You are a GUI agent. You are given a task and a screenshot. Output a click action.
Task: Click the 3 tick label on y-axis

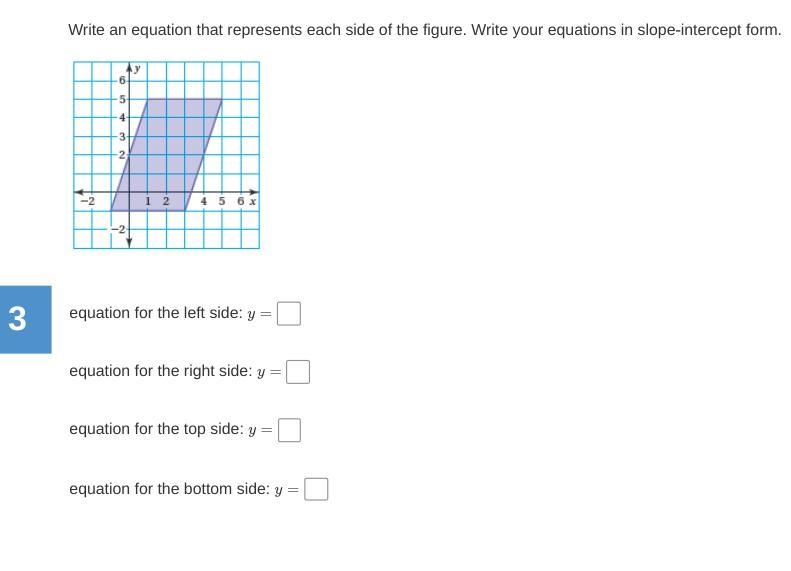click(122, 136)
